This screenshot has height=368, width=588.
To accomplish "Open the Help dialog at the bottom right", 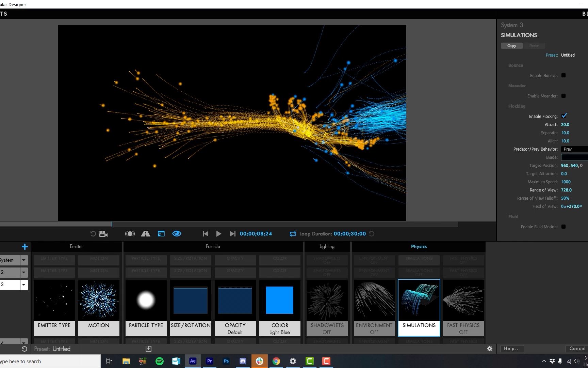I will [x=511, y=349].
